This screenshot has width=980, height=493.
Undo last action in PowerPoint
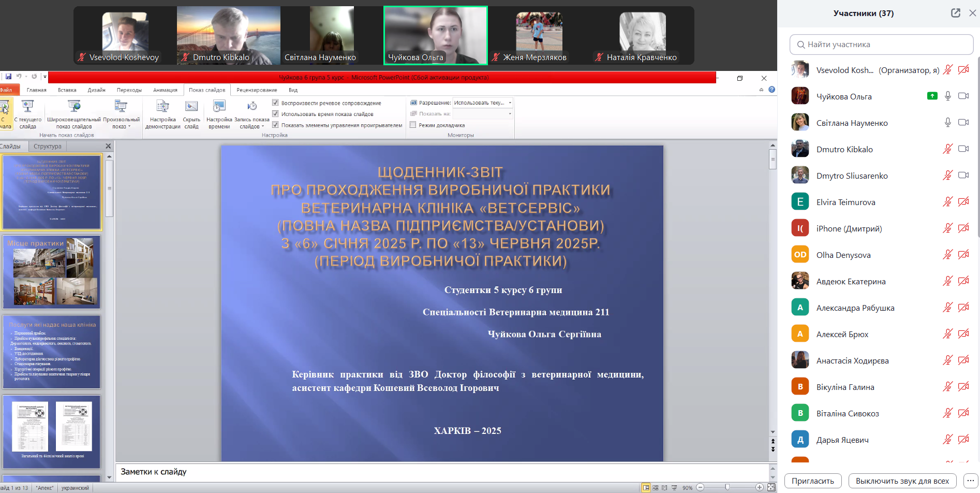19,77
